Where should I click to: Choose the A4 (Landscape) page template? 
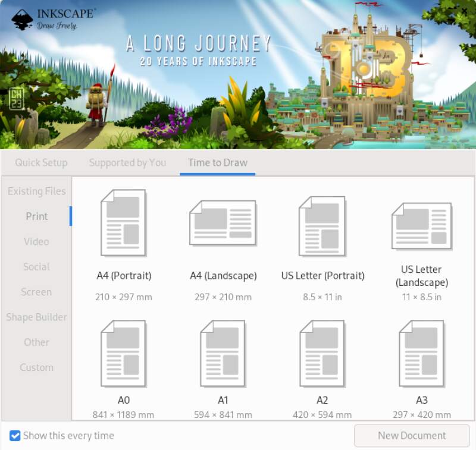(223, 225)
